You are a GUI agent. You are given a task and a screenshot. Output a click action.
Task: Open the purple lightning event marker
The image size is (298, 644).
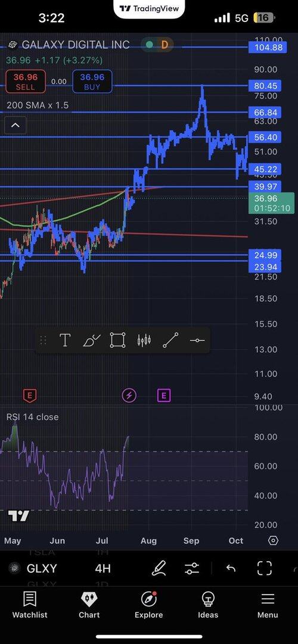click(x=129, y=396)
